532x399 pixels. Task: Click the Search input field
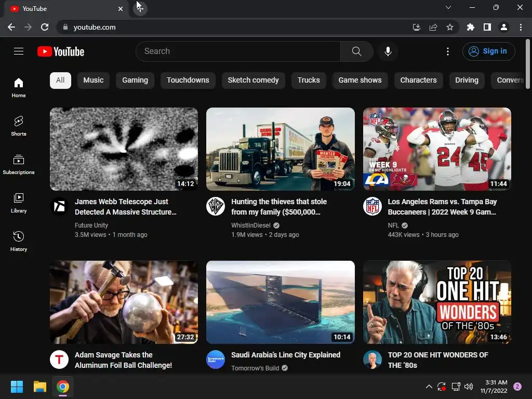[x=238, y=51]
